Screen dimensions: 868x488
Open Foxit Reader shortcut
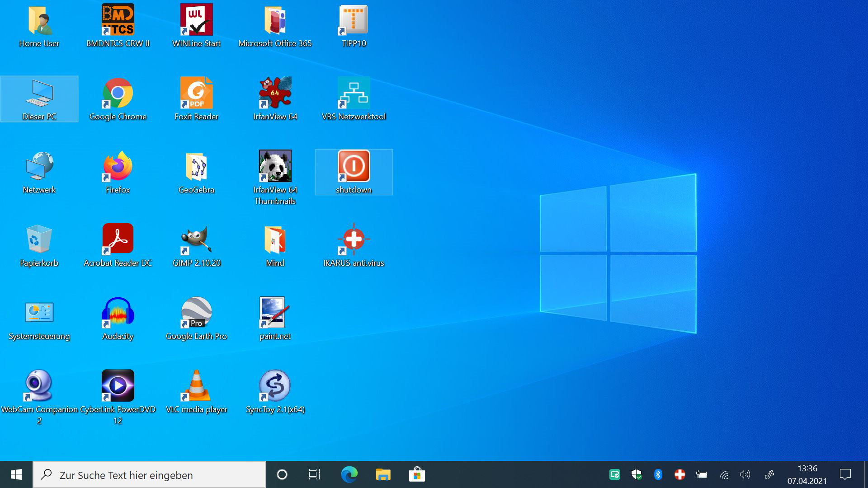[196, 93]
